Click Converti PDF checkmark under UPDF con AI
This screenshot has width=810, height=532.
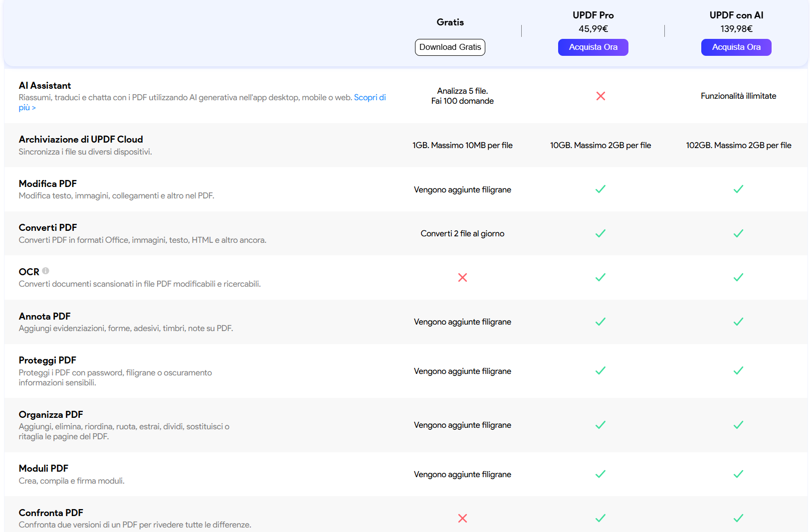tap(738, 233)
